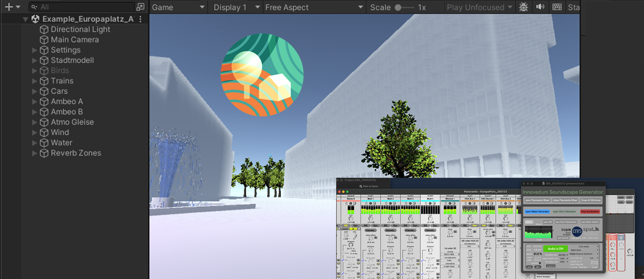
Task: Click the Unity scene icon next to Example_Europaplatz
Action: 36,19
